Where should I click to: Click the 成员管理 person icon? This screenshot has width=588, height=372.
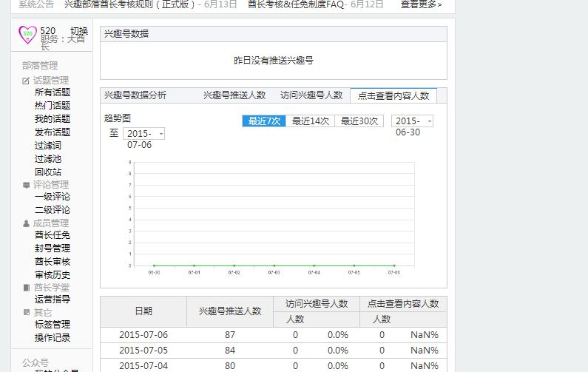coord(26,223)
